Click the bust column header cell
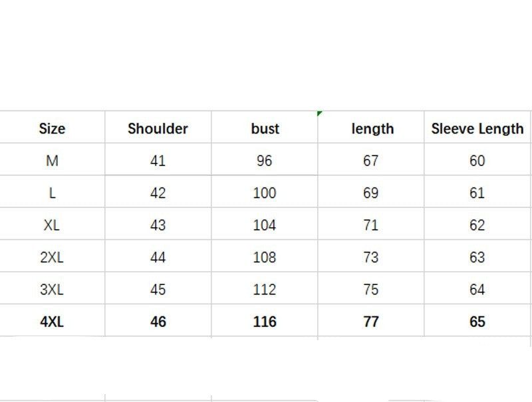532x402 pixels. (x=265, y=128)
